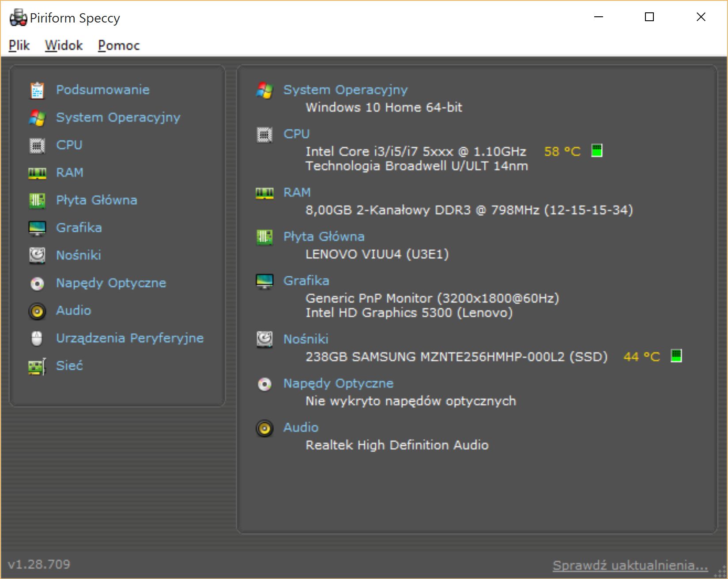Maximize the Piriform Speccy window
The height and width of the screenshot is (579, 728).
(649, 17)
